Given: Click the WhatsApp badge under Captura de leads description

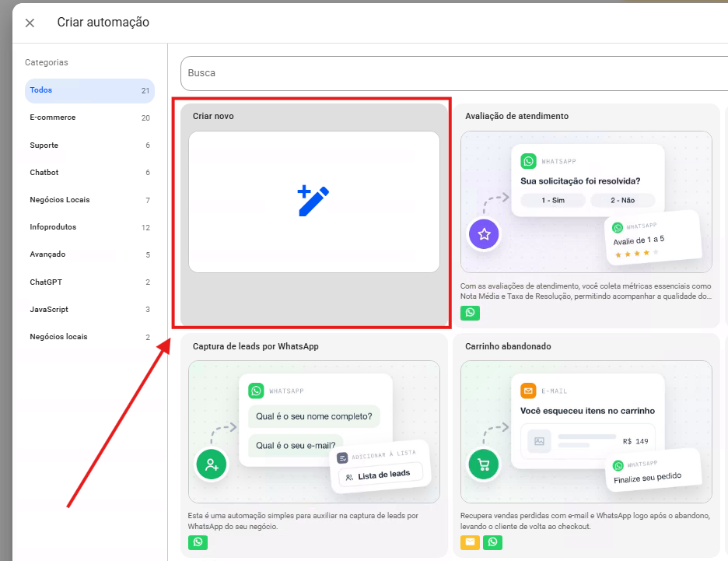Looking at the screenshot, I should click(x=198, y=542).
